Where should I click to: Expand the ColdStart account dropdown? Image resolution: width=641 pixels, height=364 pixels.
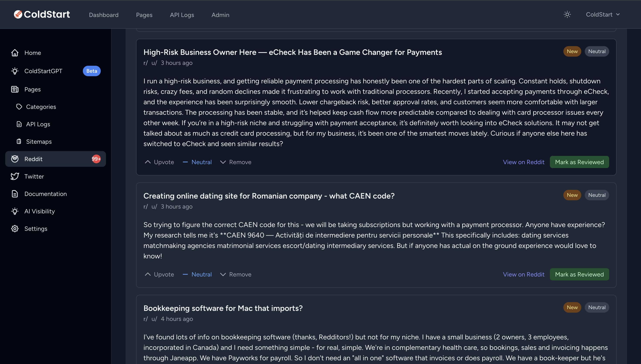point(603,15)
